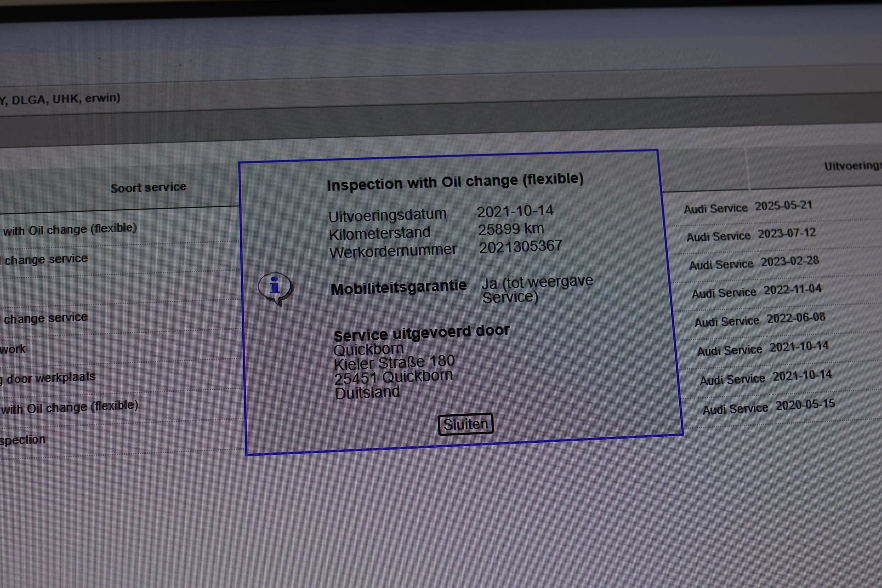Choose the Audi Service 2022-11-04 row
The height and width of the screenshot is (588, 882).
coord(757,291)
